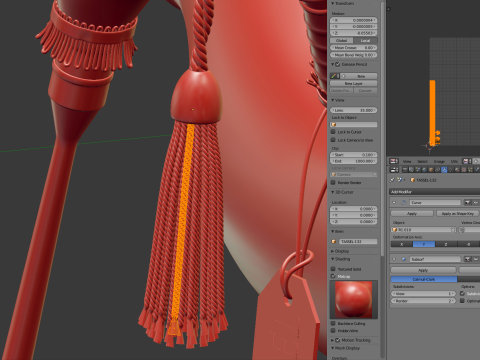480x360 pixels.
Task: Click the image browse icon in UV editor header
Action: [x=466, y=161]
